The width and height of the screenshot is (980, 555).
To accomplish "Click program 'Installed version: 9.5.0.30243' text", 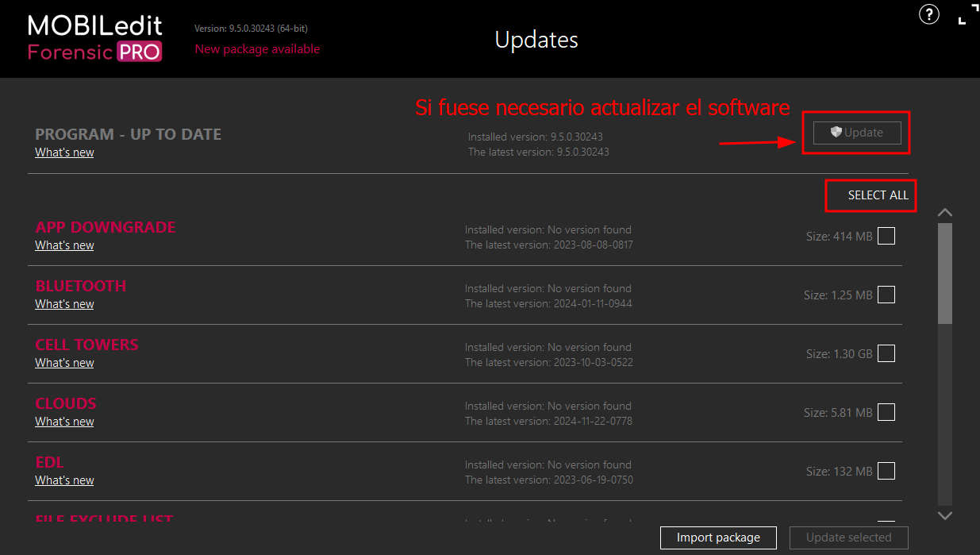I will click(x=536, y=137).
